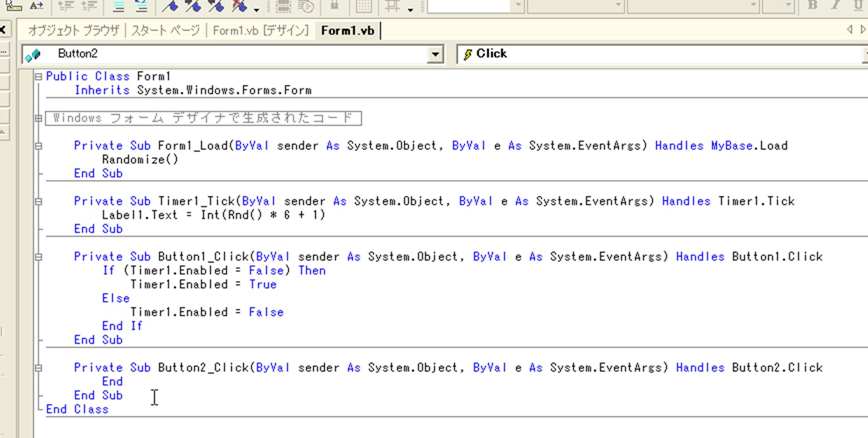Click the Bold formatting icon
Viewport: 868px width, 438px height.
[x=812, y=5]
